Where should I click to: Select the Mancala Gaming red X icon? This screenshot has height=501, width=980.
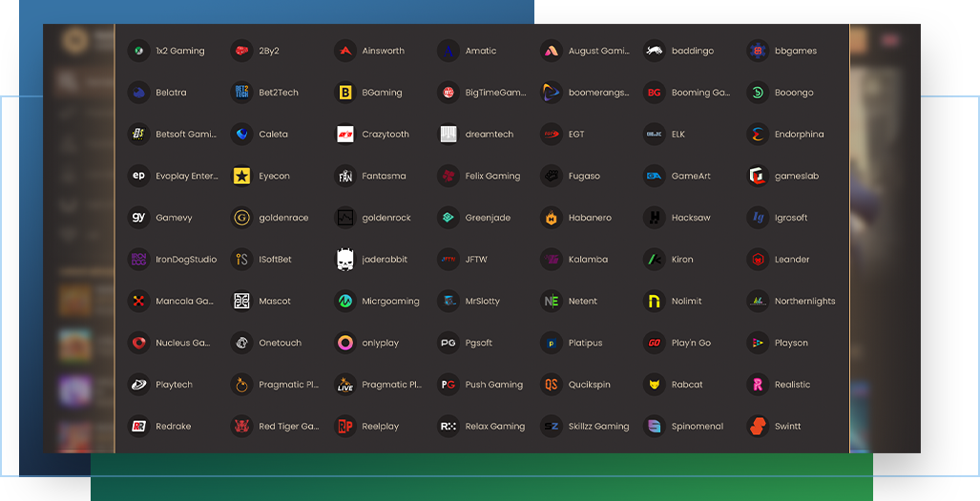click(138, 302)
